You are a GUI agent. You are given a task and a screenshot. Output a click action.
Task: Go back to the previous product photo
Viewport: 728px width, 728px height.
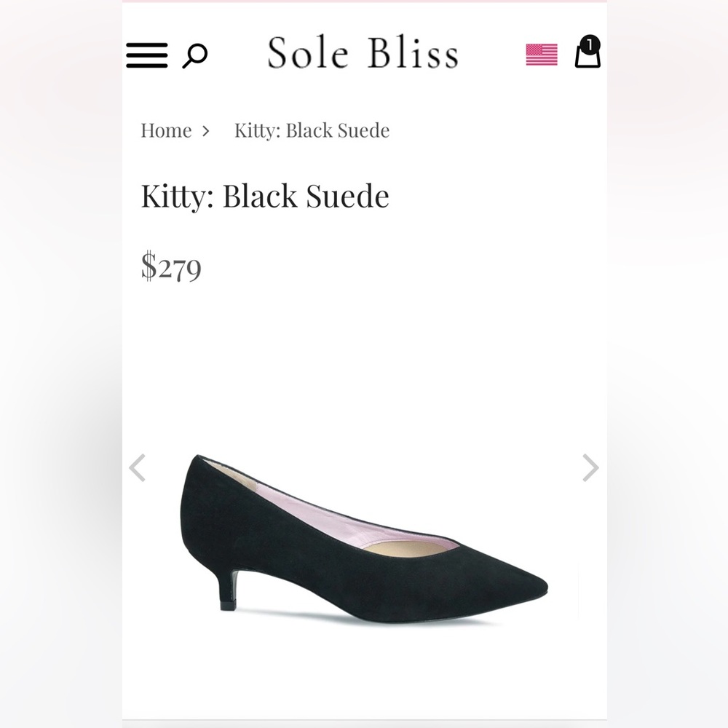coord(139,467)
